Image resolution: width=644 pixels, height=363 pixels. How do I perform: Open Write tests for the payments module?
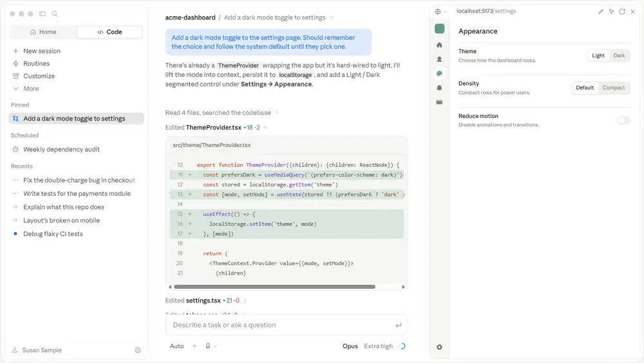click(x=77, y=193)
